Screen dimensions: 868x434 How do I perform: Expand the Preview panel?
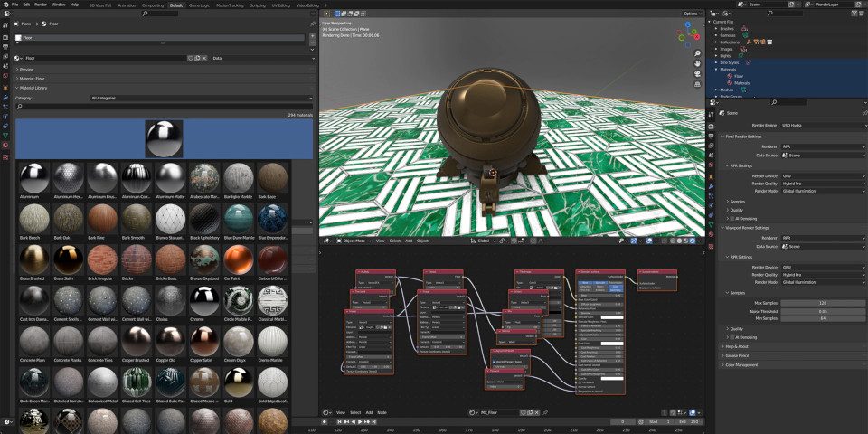pos(27,69)
